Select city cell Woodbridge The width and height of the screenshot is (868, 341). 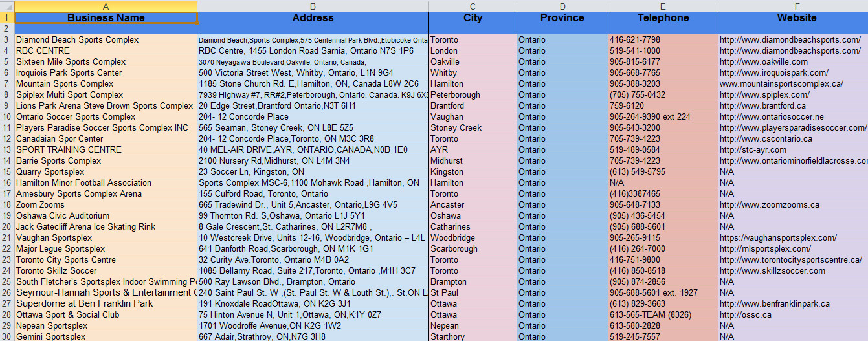473,238
